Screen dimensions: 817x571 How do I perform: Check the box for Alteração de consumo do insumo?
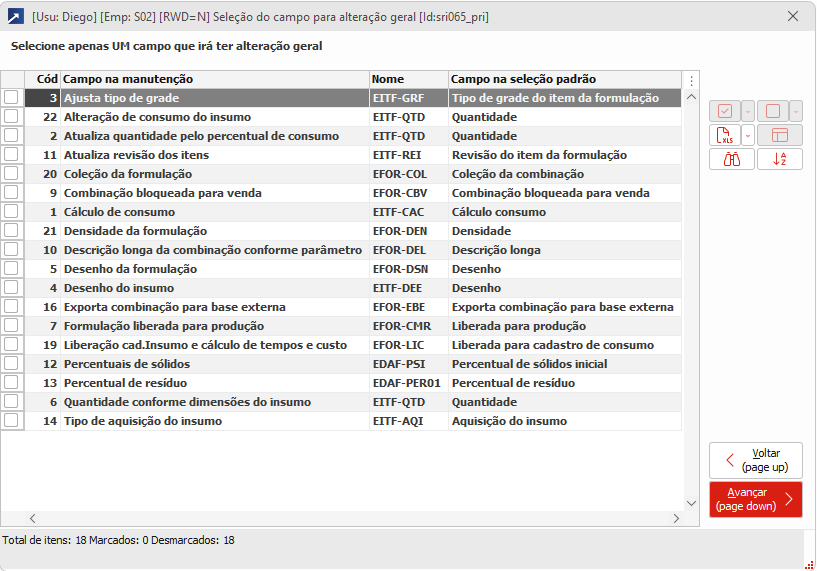click(x=11, y=116)
